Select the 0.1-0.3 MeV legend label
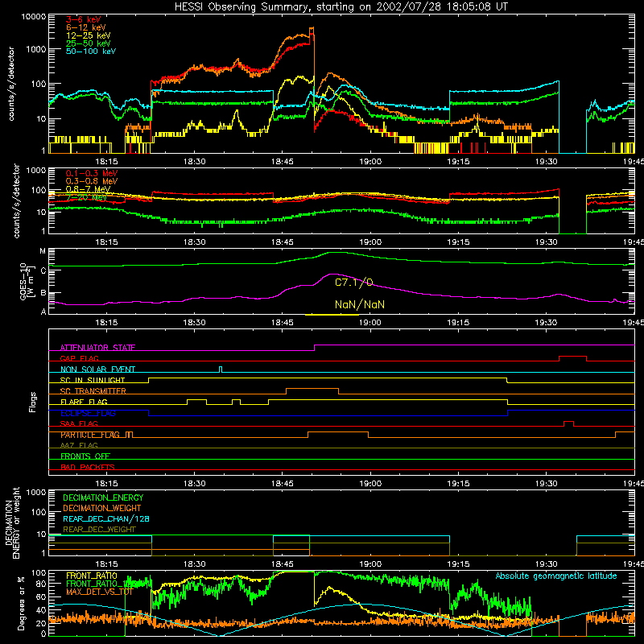This screenshot has height=644, width=644. coord(92,173)
